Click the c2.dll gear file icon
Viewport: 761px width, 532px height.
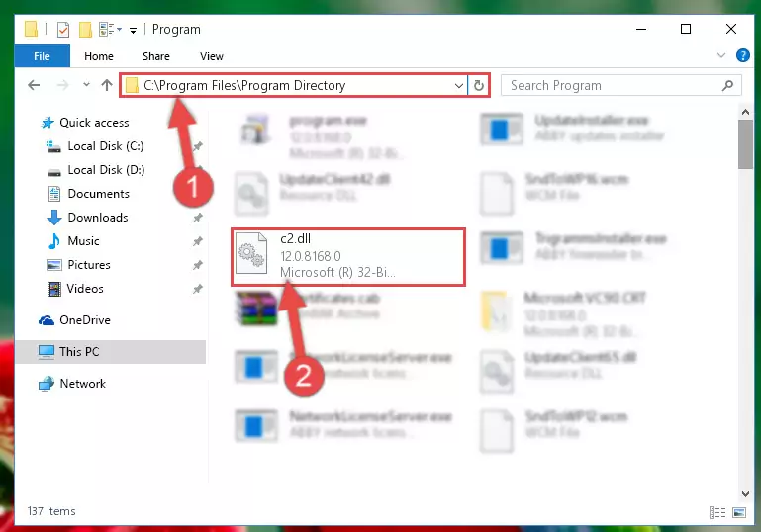(251, 253)
